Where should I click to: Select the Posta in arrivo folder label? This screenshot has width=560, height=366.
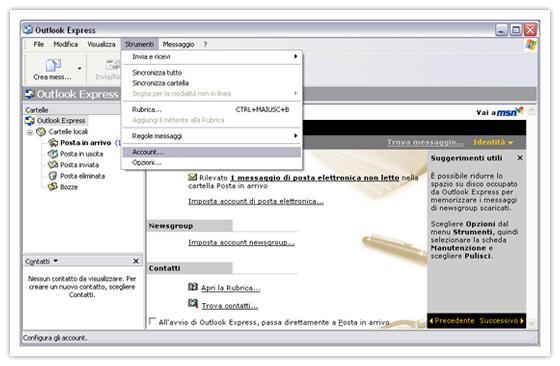point(86,143)
